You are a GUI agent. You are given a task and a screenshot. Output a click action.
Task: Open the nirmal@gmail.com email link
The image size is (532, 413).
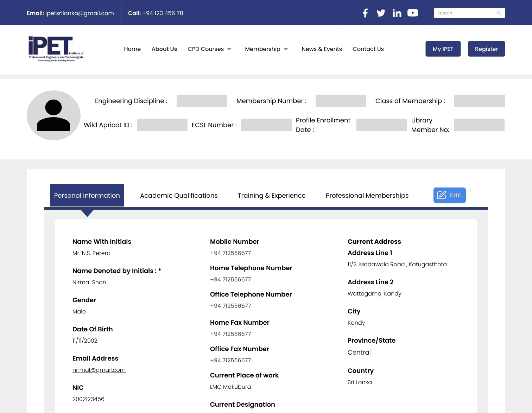coord(99,370)
